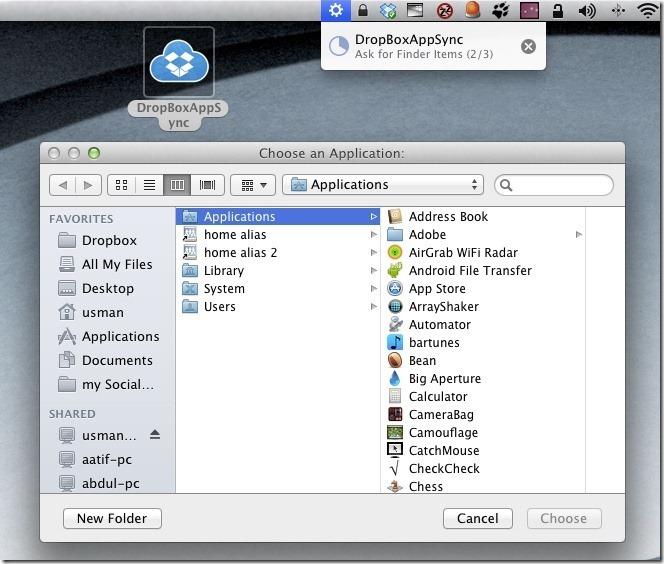Go back with the left arrow button
The height and width of the screenshot is (564, 664).
pos(63,185)
